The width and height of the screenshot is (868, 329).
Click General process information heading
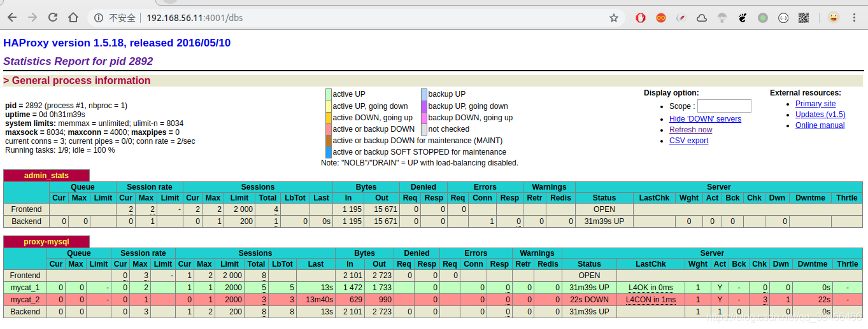(x=77, y=81)
